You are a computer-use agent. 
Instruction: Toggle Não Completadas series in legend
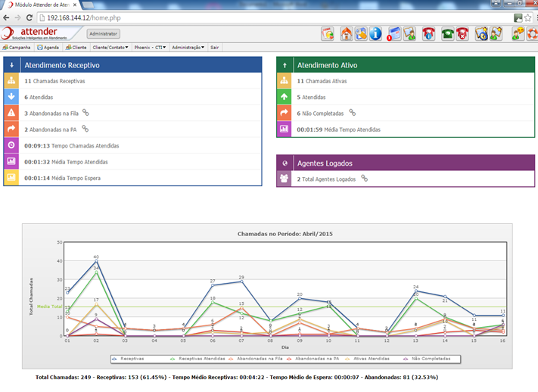[x=428, y=359]
